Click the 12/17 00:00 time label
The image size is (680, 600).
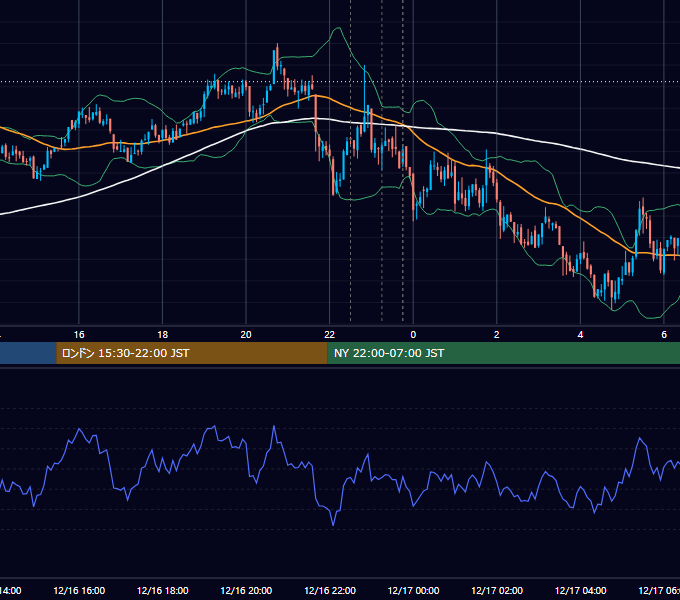[413, 590]
